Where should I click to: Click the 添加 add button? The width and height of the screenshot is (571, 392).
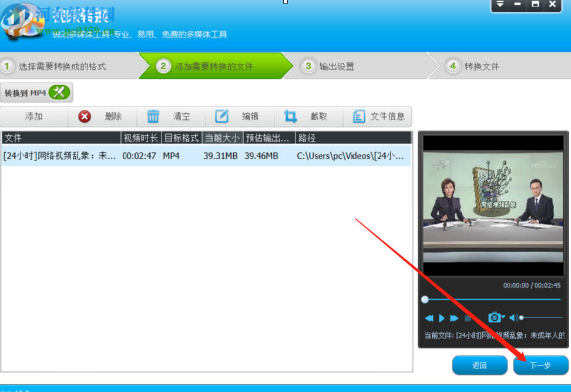pyautogui.click(x=34, y=116)
